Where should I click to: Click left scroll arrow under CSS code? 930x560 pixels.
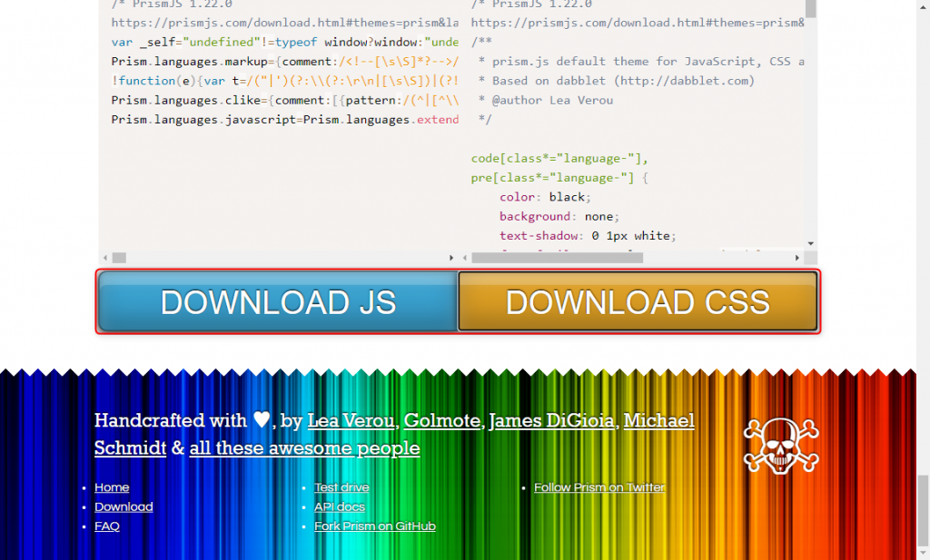tap(465, 258)
